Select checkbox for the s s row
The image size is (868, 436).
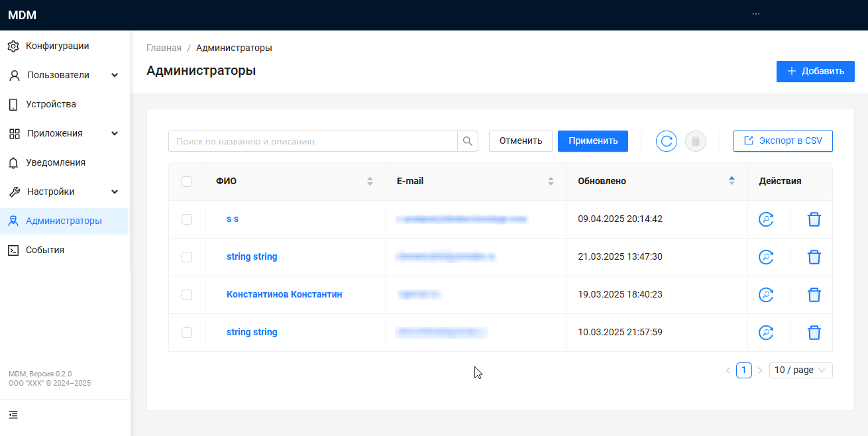(x=187, y=219)
